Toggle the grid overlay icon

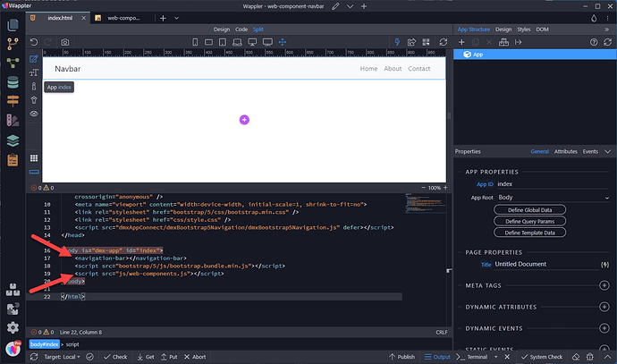(34, 158)
